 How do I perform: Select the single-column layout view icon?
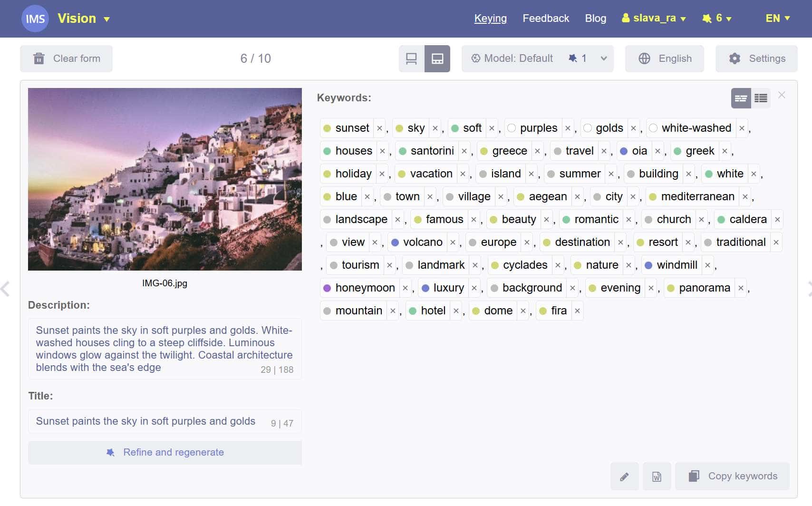tap(411, 58)
